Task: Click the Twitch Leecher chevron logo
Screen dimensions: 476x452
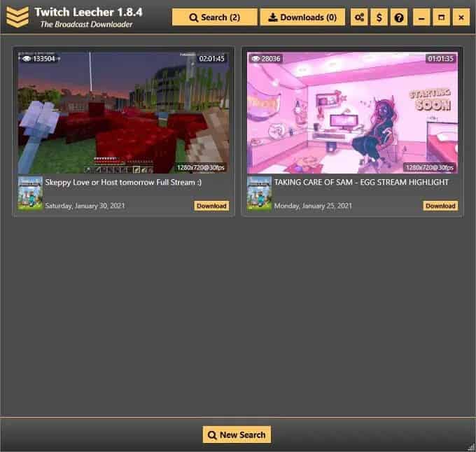Action: click(x=17, y=17)
